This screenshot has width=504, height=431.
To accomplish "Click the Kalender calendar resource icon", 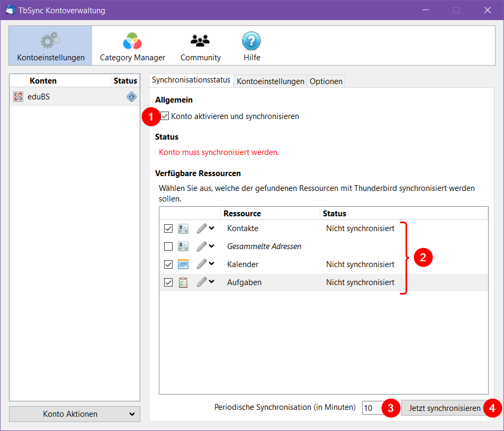I will click(x=183, y=264).
